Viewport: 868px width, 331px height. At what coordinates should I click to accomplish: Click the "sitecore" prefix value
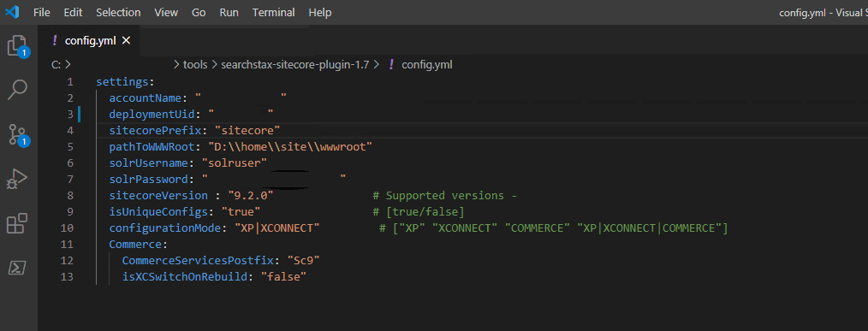[x=247, y=130]
